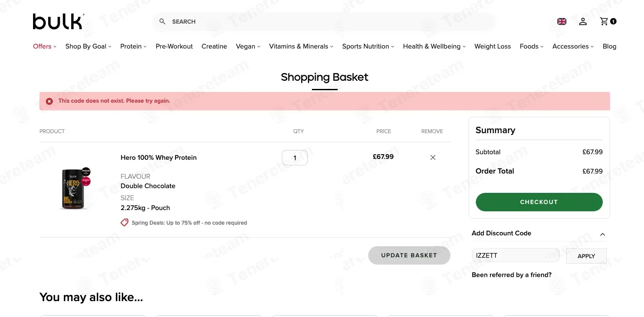Expand the Foods menu
Screen dimensions: 644x317
click(x=532, y=46)
